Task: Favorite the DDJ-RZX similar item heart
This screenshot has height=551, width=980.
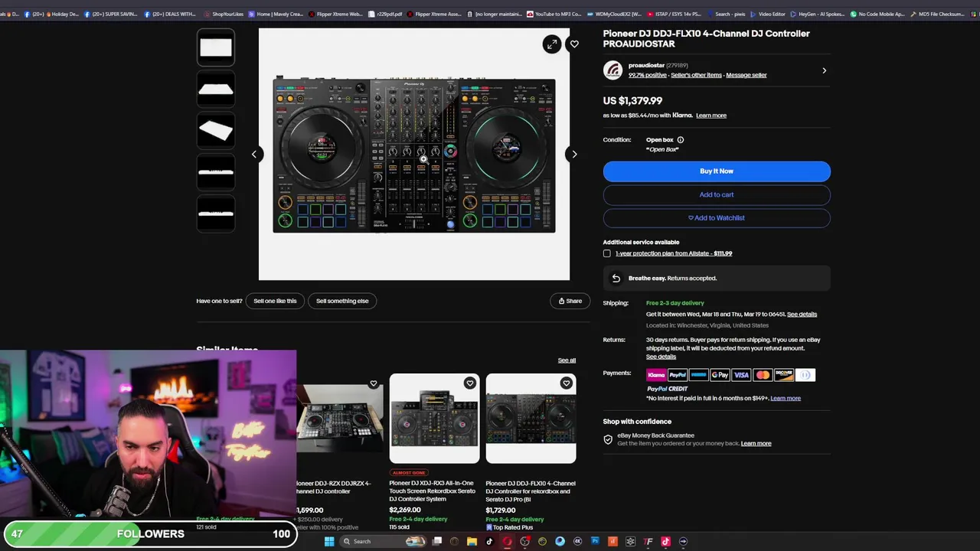Action: [373, 383]
